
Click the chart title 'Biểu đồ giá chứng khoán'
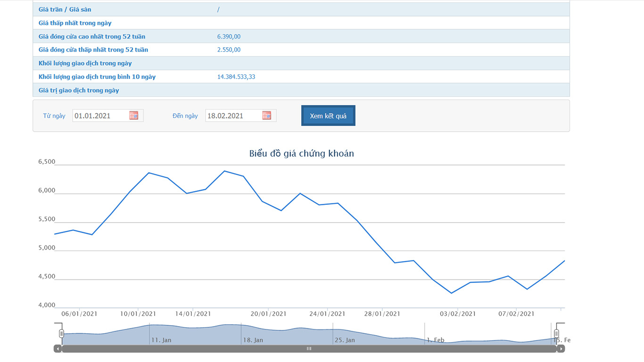(x=301, y=153)
